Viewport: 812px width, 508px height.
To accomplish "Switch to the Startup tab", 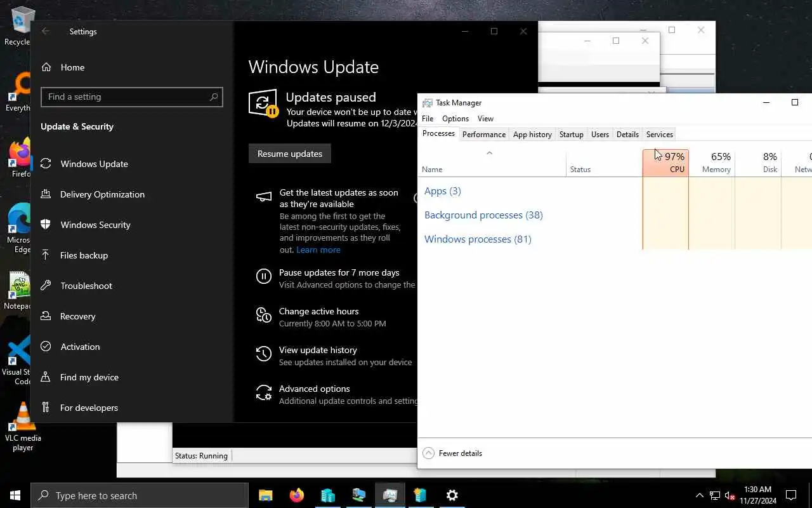I will point(571,135).
